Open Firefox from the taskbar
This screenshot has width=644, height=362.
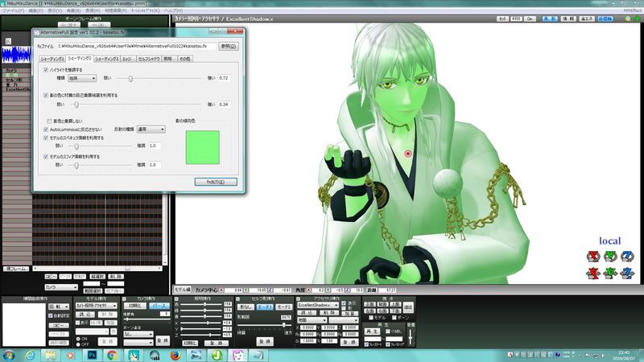coord(175,356)
